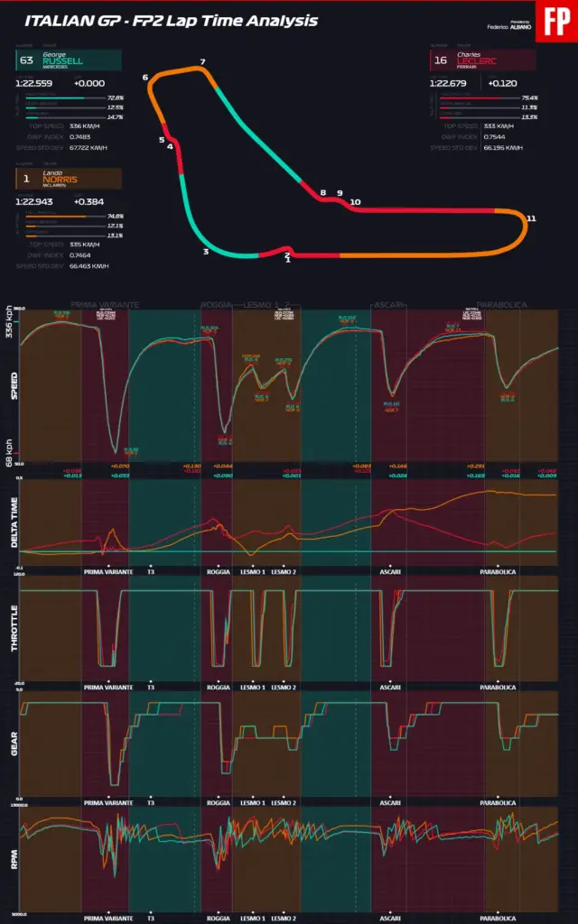
Task: Click Norris's 74.8% full throttle bar
Action: (65, 217)
